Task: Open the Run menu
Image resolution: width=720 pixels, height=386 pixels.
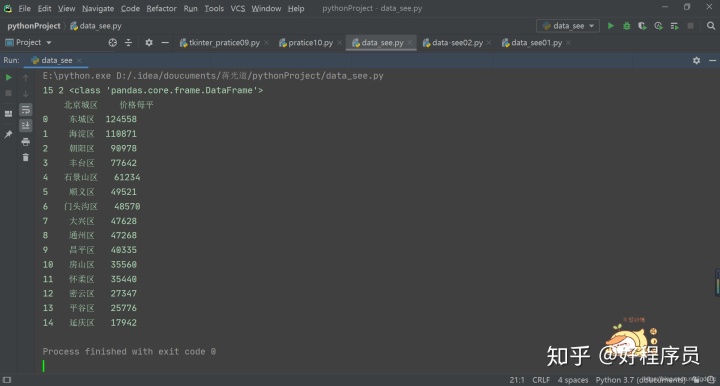Action: pyautogui.click(x=190, y=8)
